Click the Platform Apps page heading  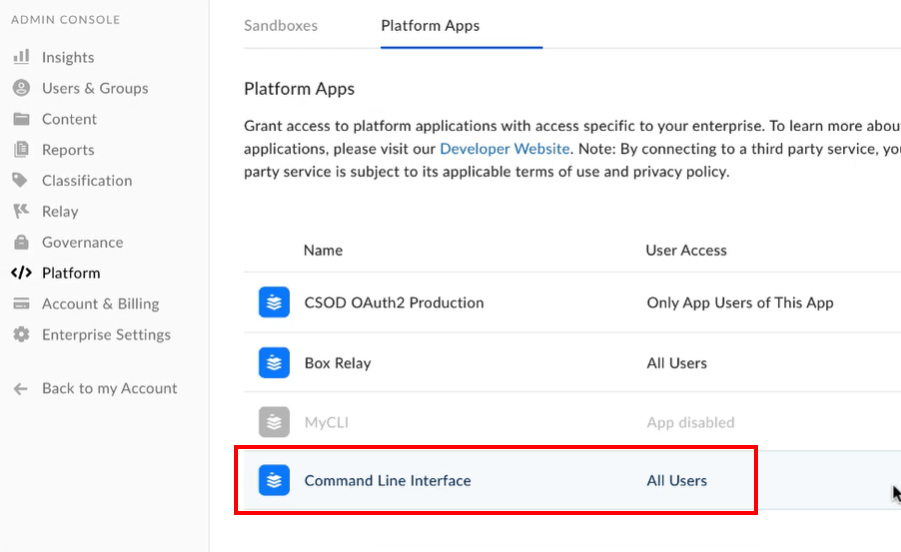(299, 89)
